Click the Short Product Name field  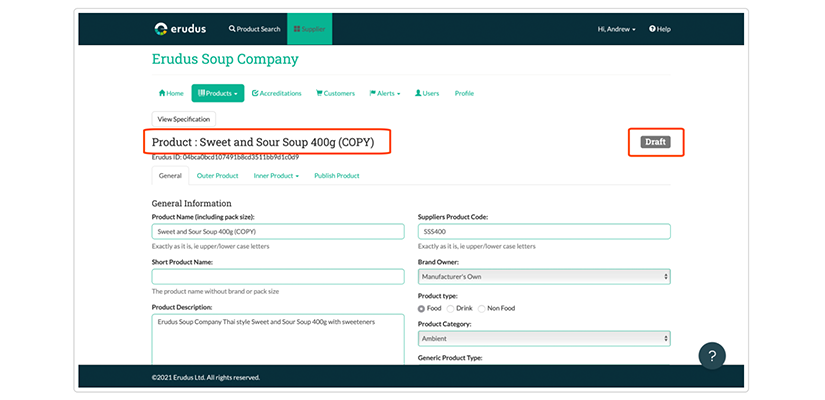pyautogui.click(x=278, y=277)
